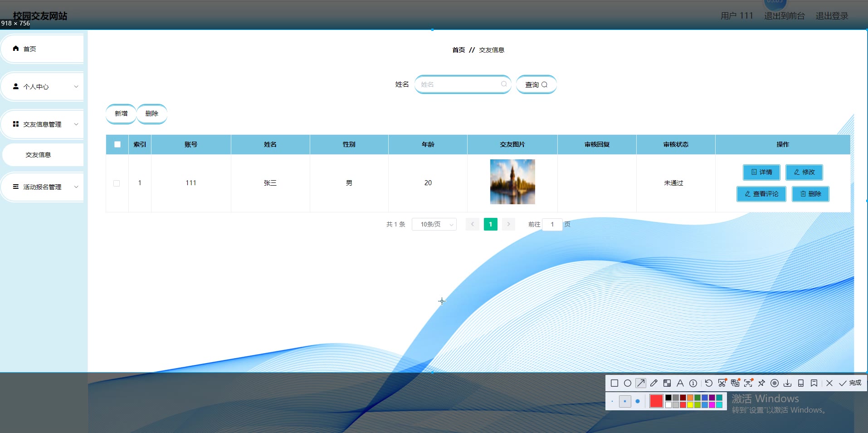
Task: Go to the 首页 sidebar item
Action: tap(42, 49)
